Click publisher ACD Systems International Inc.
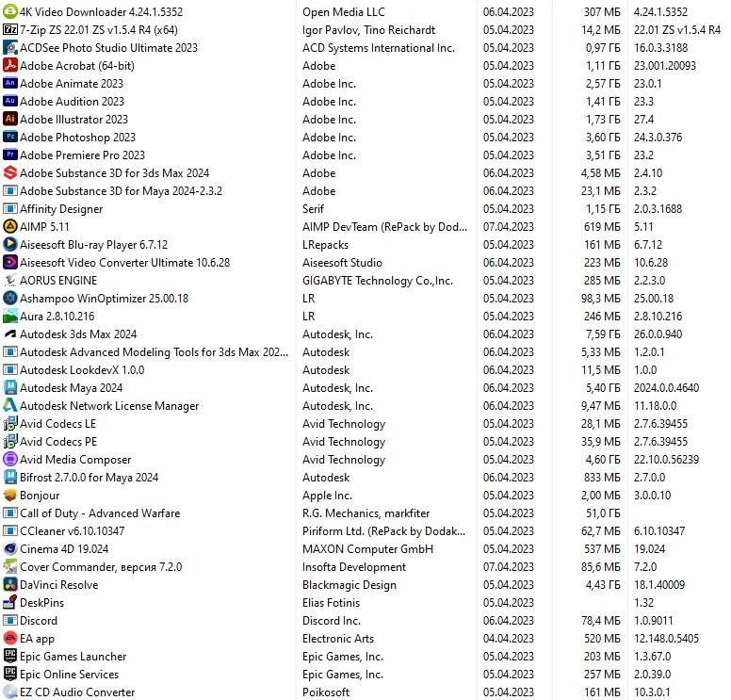731x700 pixels. (x=379, y=47)
